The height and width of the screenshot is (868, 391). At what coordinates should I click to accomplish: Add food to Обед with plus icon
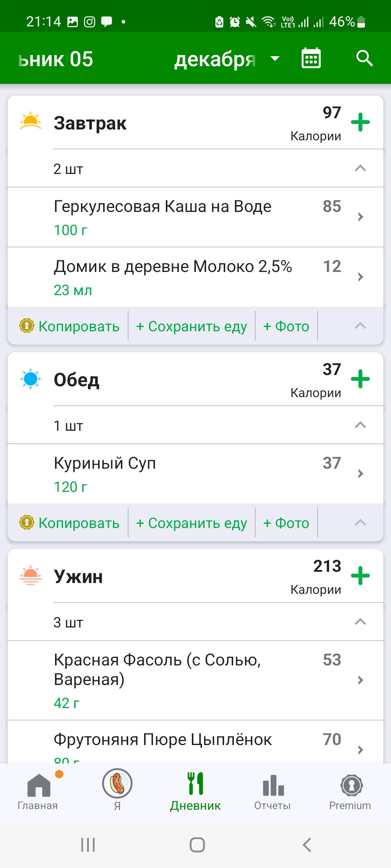coord(360,379)
